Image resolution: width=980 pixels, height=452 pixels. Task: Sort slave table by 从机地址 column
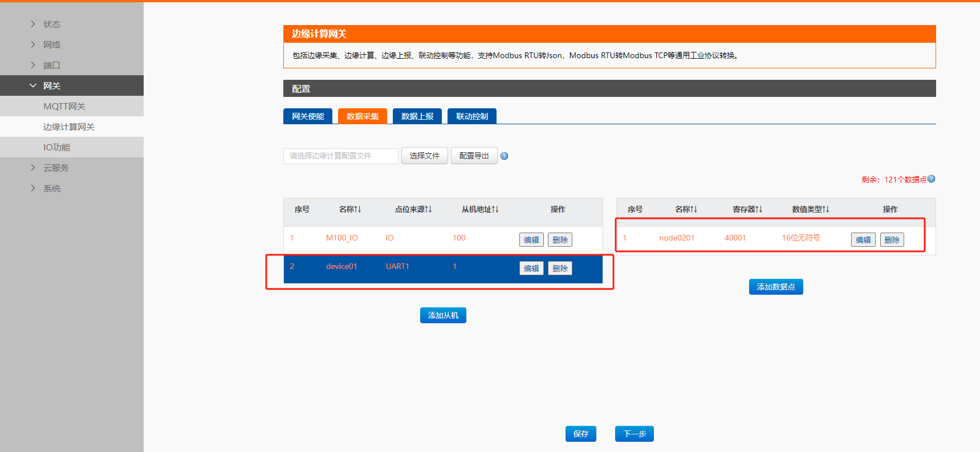click(480, 210)
